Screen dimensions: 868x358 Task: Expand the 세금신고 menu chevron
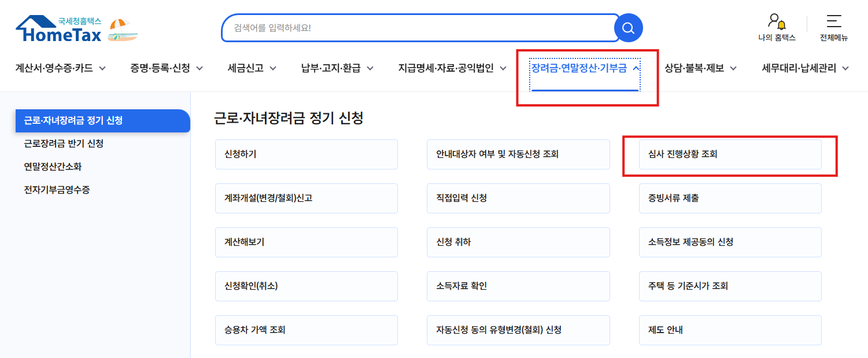click(x=274, y=68)
